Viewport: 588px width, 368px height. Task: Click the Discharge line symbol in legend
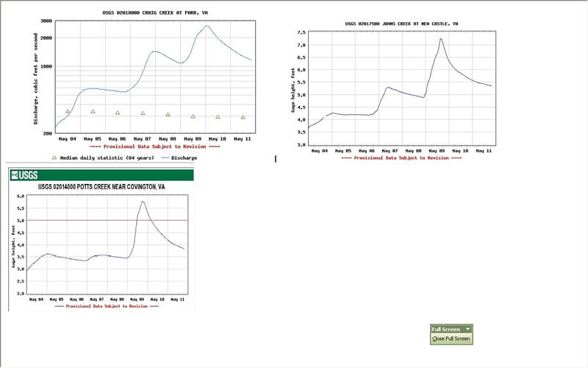(x=165, y=158)
